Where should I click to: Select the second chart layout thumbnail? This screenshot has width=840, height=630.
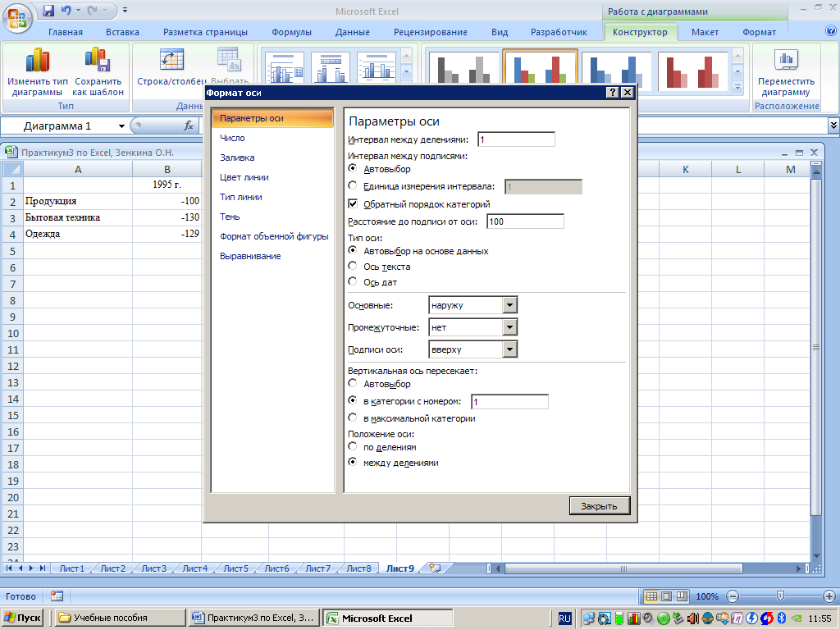[x=330, y=67]
